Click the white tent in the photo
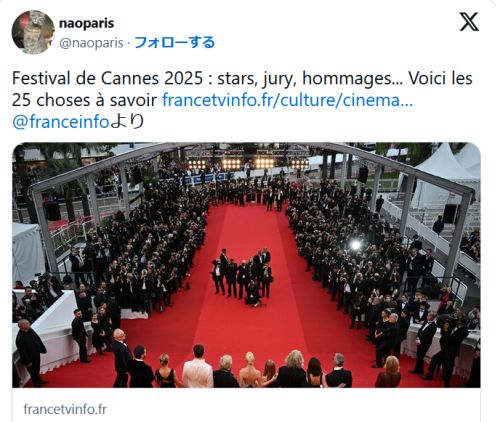500x422 pixels. pyautogui.click(x=446, y=177)
